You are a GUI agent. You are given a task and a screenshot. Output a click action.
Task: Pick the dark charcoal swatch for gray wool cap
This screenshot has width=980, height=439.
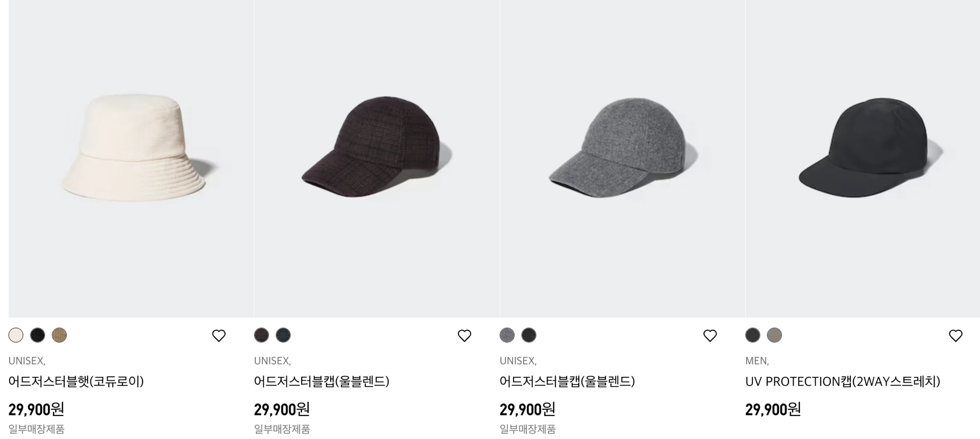pos(529,335)
